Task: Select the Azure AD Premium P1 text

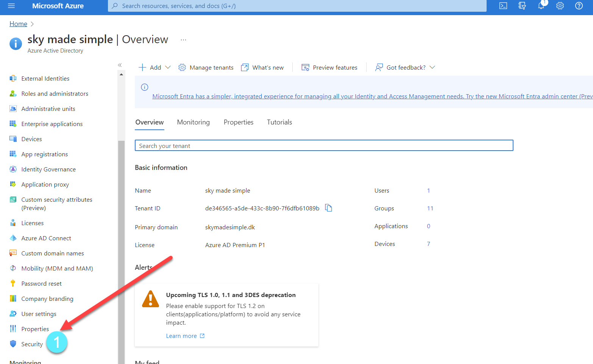Action: click(x=235, y=245)
